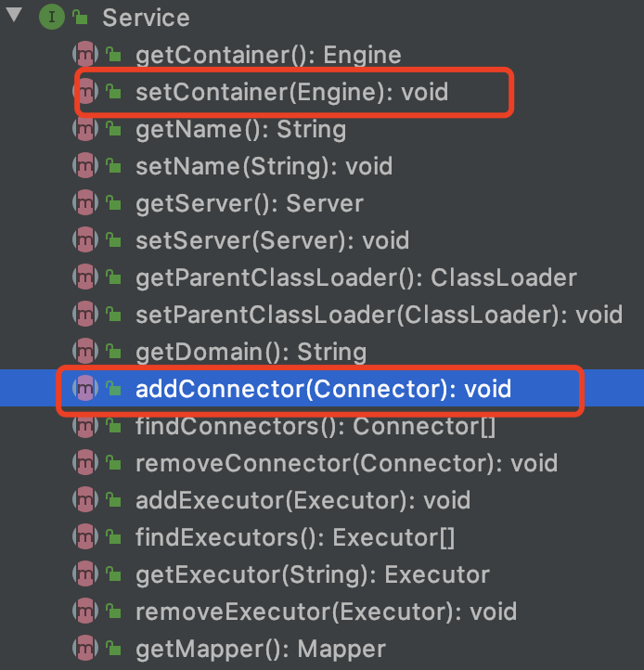
Task: Select getParentClassLoader(): ClassLoader method
Action: point(356,278)
